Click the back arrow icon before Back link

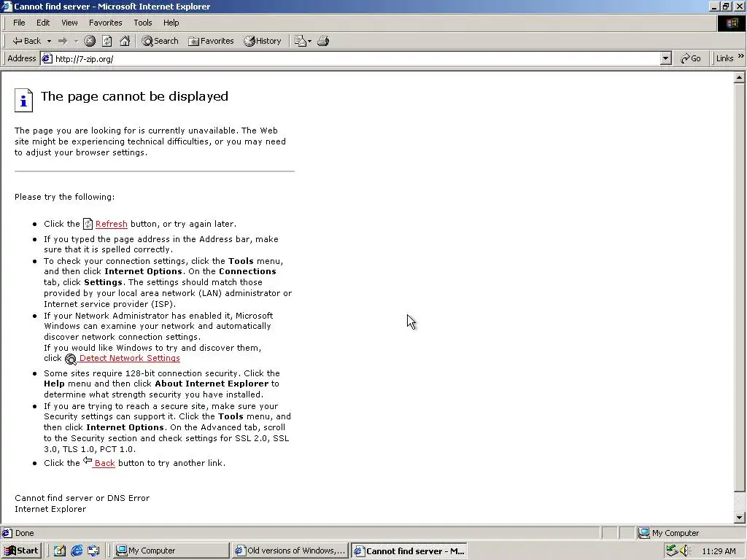(88, 461)
